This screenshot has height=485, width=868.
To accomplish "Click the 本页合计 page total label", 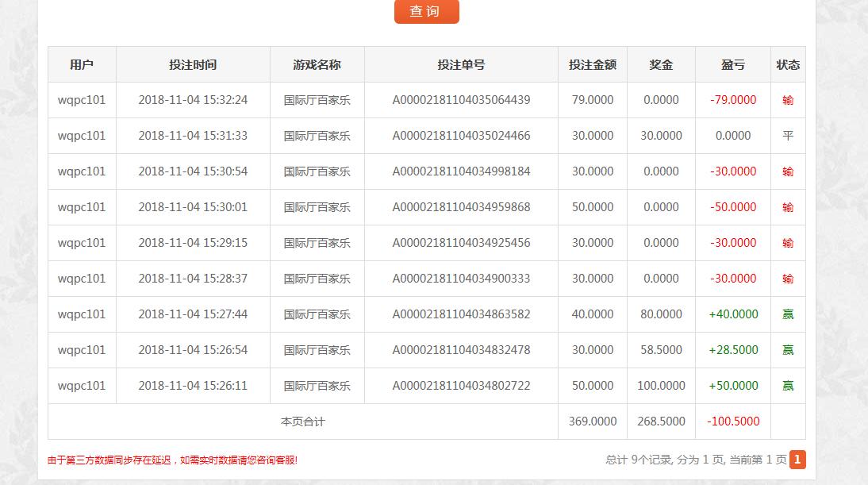I will click(302, 421).
